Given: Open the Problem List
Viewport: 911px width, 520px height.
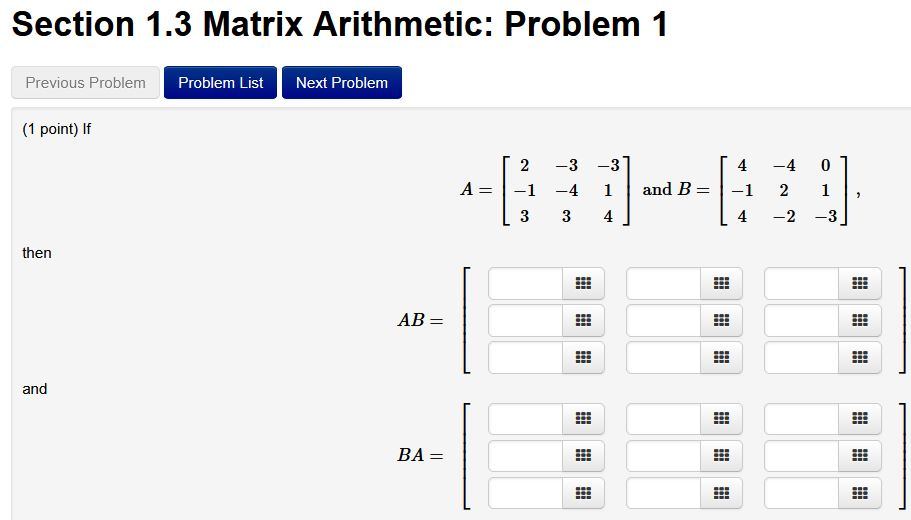Looking at the screenshot, I should tap(220, 83).
